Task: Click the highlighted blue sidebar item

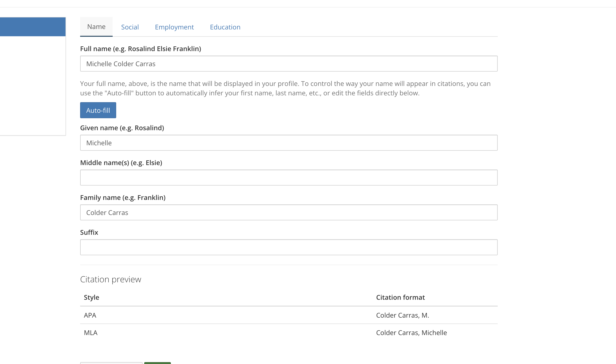Action: (x=33, y=27)
